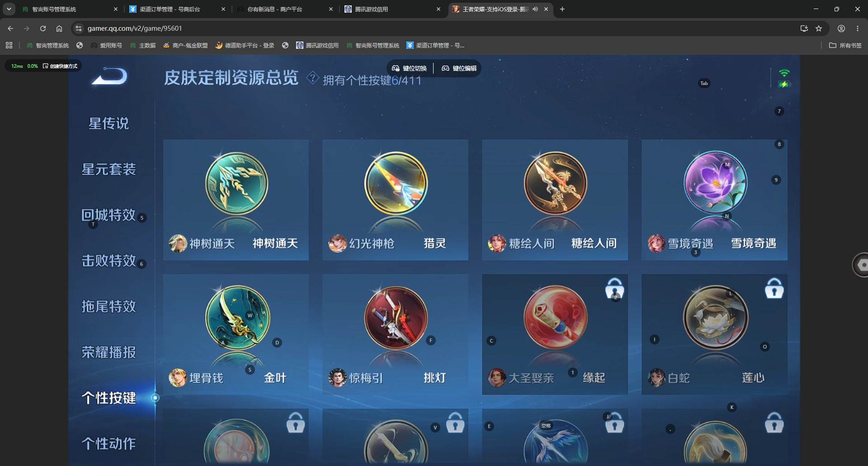Click 创建快捷方式 shortcut button
The image size is (868, 466).
60,66
